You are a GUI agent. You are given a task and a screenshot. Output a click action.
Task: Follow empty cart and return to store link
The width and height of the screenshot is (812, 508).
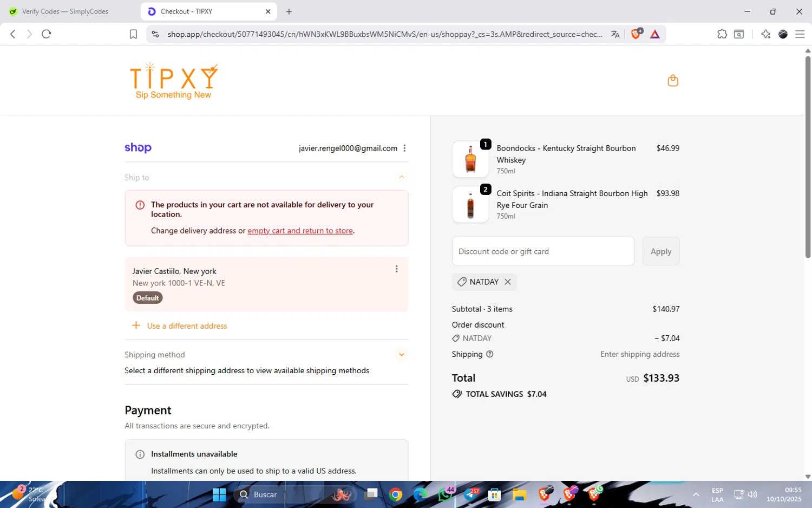(300, 231)
